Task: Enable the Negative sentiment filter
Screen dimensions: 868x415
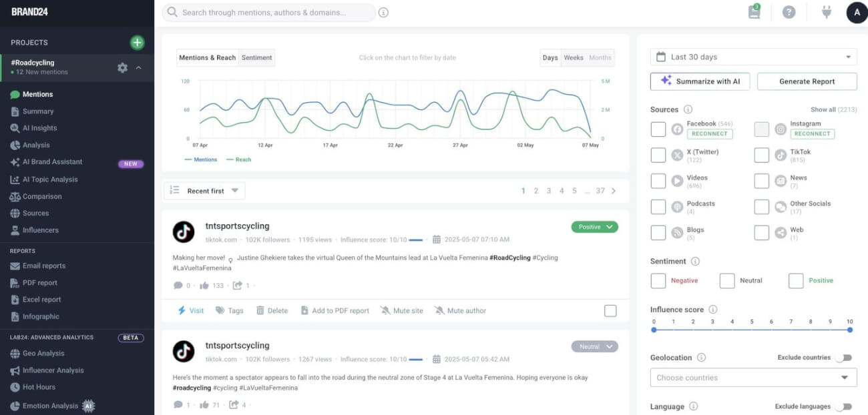Action: 658,281
